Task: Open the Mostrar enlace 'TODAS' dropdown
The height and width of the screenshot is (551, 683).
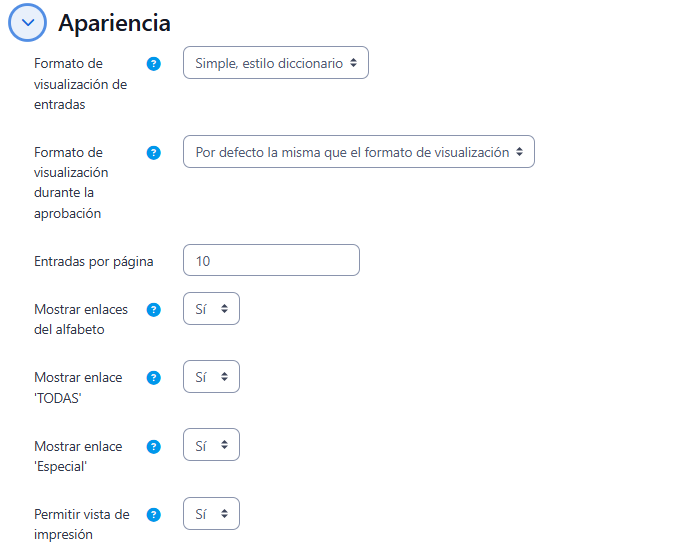Action: coord(211,377)
